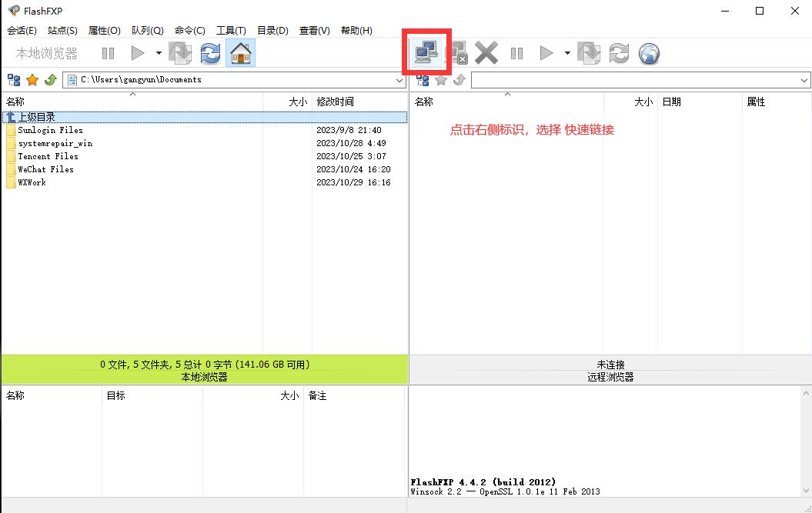Click the remote pane Pause icon
812x513 pixels.
[516, 53]
